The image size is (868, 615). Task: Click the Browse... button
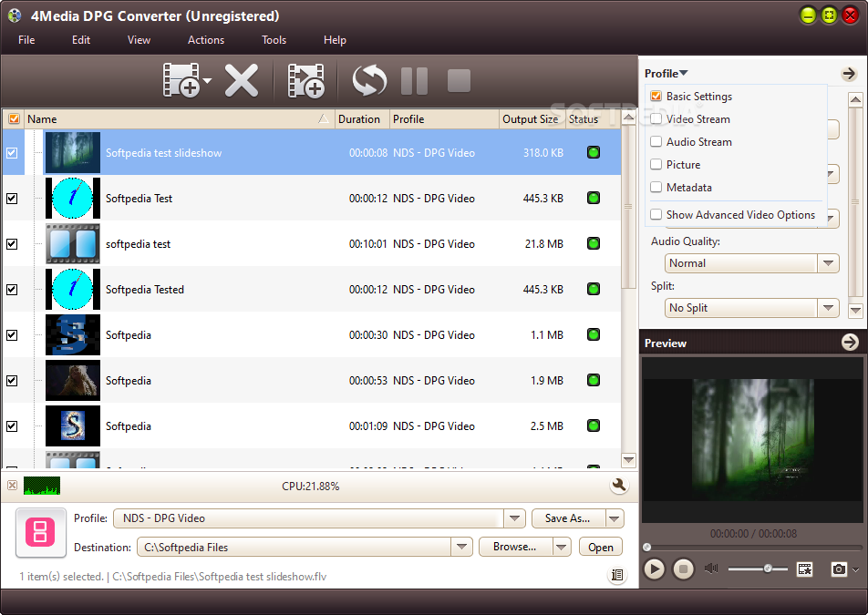point(515,547)
